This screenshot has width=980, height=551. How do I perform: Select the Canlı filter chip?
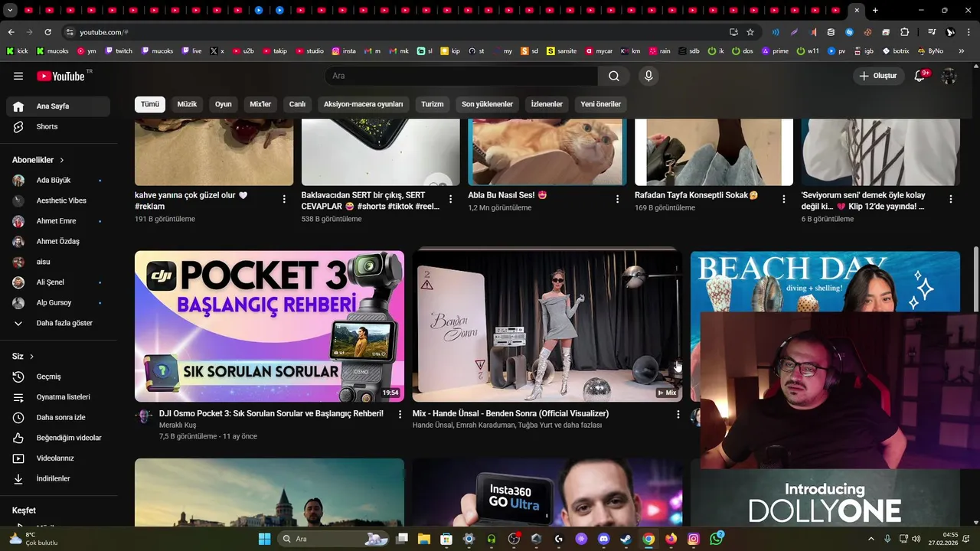click(x=297, y=104)
